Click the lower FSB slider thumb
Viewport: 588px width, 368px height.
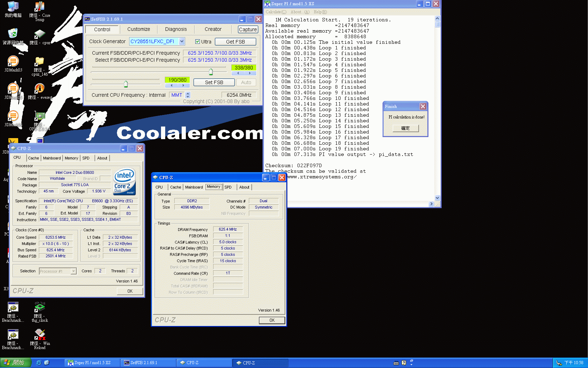(126, 84)
